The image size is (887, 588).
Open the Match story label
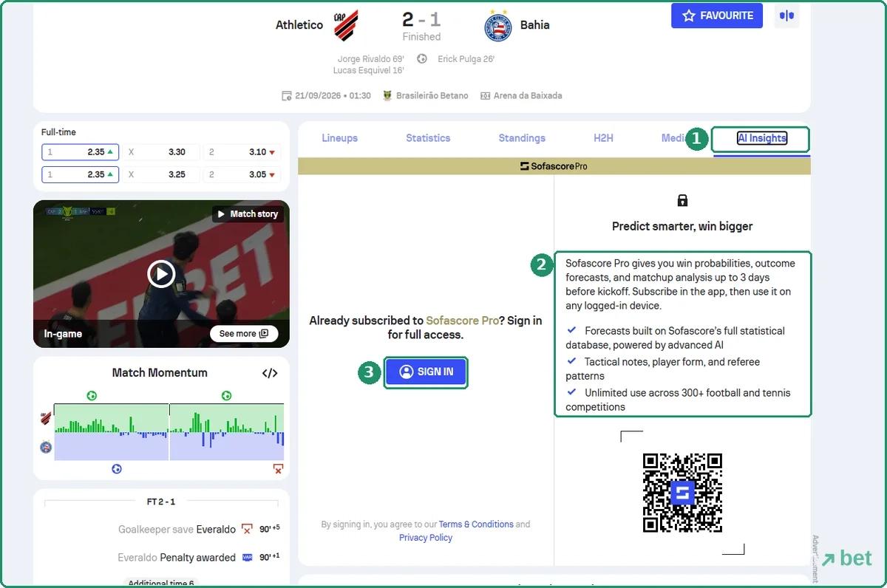tap(248, 214)
